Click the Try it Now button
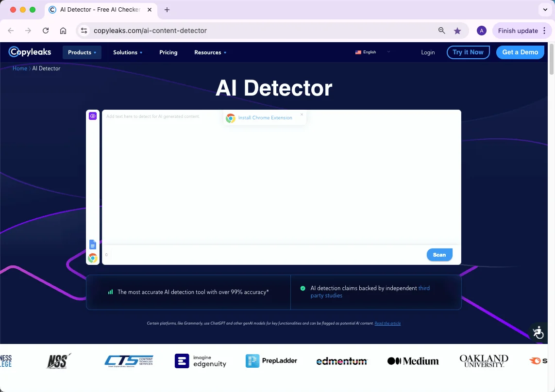 (468, 52)
